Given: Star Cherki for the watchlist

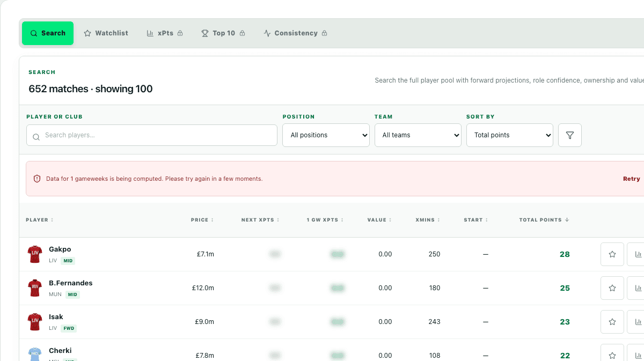Looking at the screenshot, I should tap(612, 354).
